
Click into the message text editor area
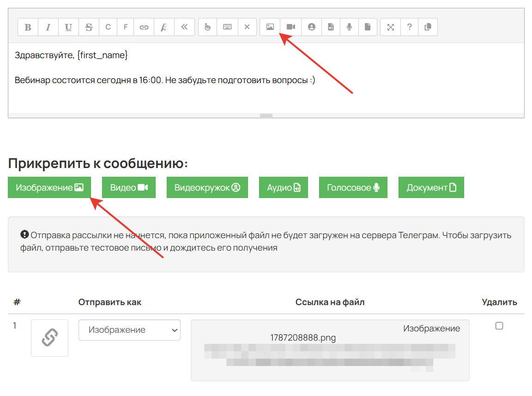pyautogui.click(x=266, y=78)
